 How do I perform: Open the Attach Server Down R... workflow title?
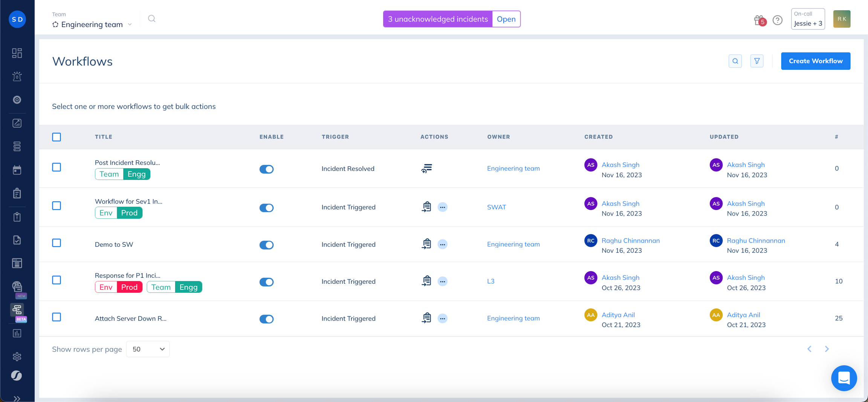click(130, 318)
